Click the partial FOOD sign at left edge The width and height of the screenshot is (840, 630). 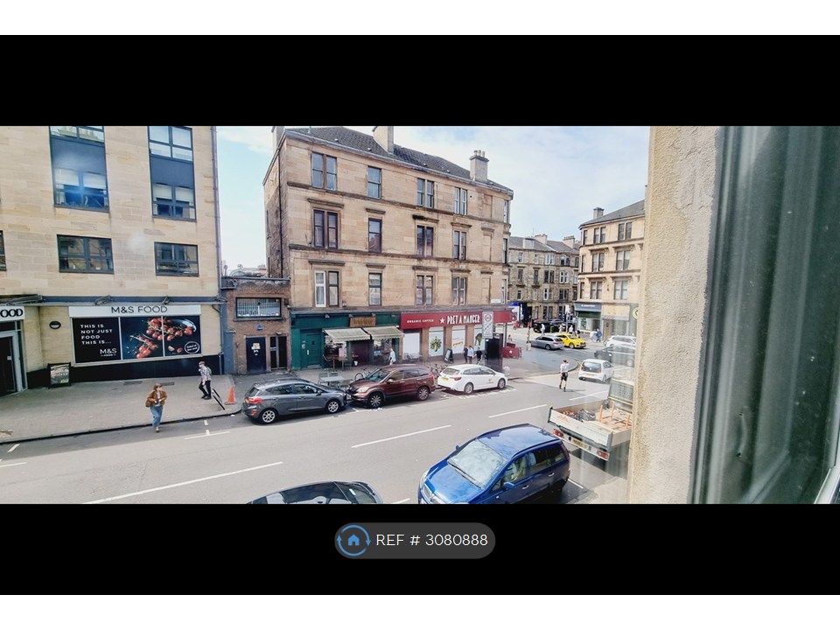click(x=11, y=313)
